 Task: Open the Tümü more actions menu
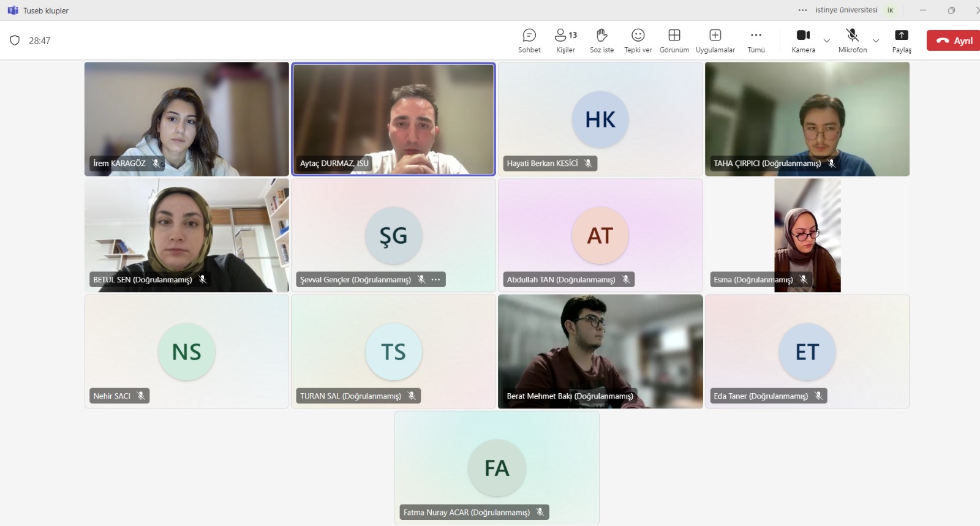[756, 40]
